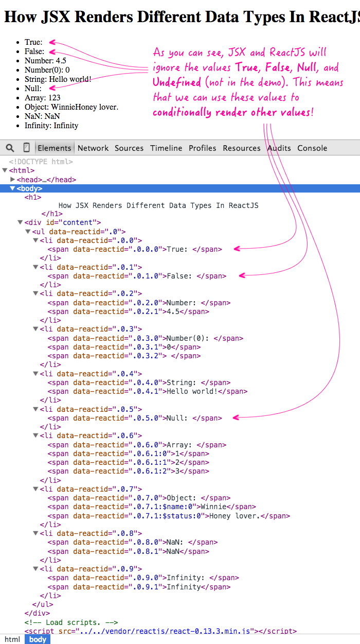
Task: Select the h1 text content in Elements
Action: tap(158, 205)
